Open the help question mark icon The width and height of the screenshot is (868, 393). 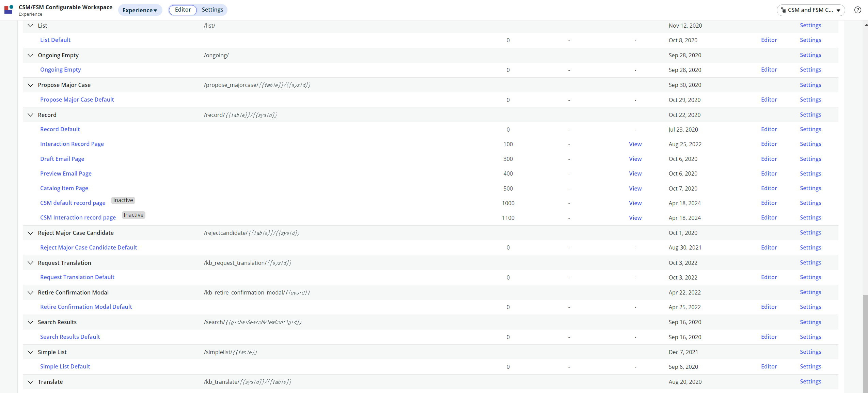coord(857,10)
